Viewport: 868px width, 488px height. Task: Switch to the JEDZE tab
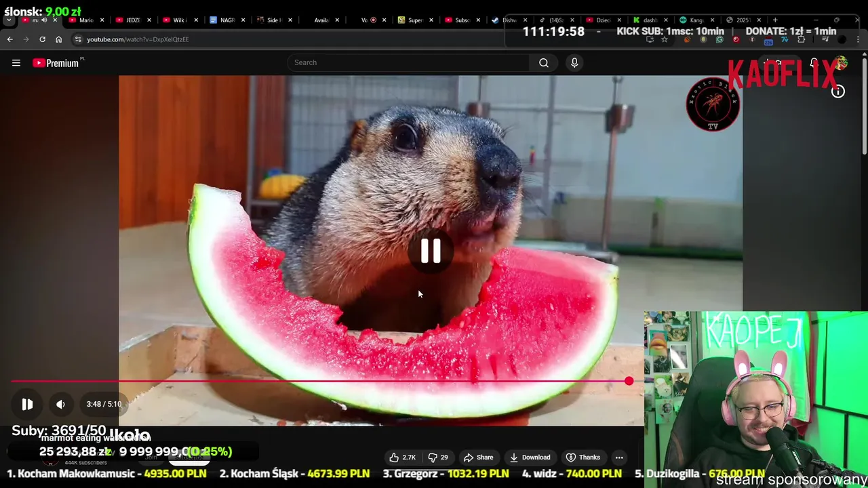point(133,20)
